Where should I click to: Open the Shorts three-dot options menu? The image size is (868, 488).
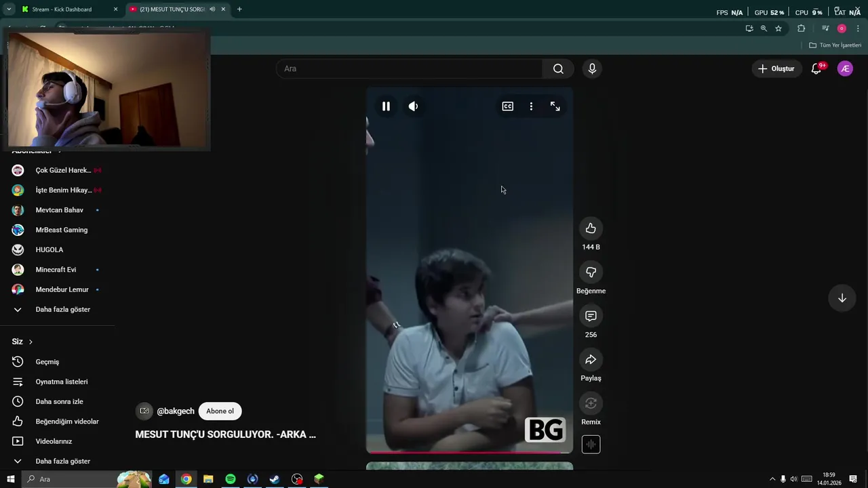[531, 106]
